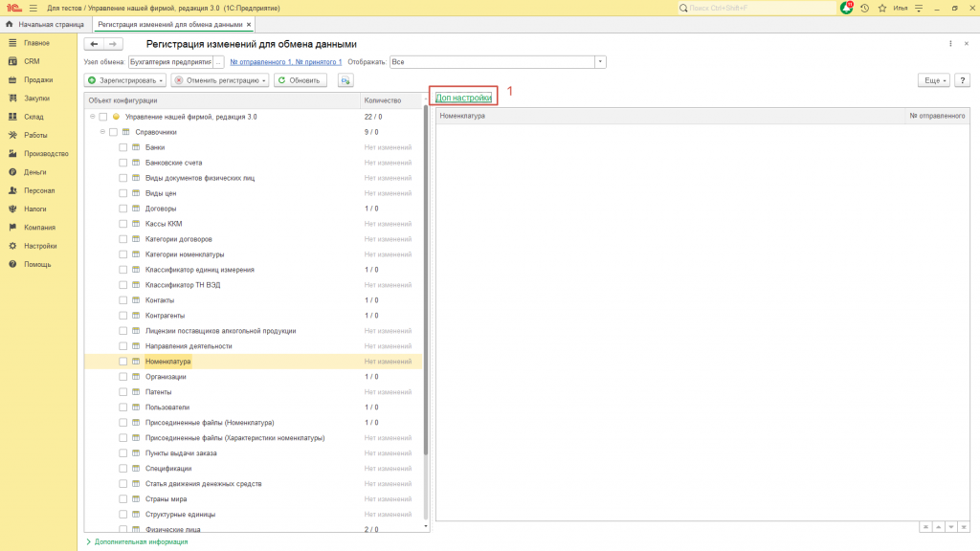
Task: Click the table icon beside Контакты
Action: [x=136, y=299]
